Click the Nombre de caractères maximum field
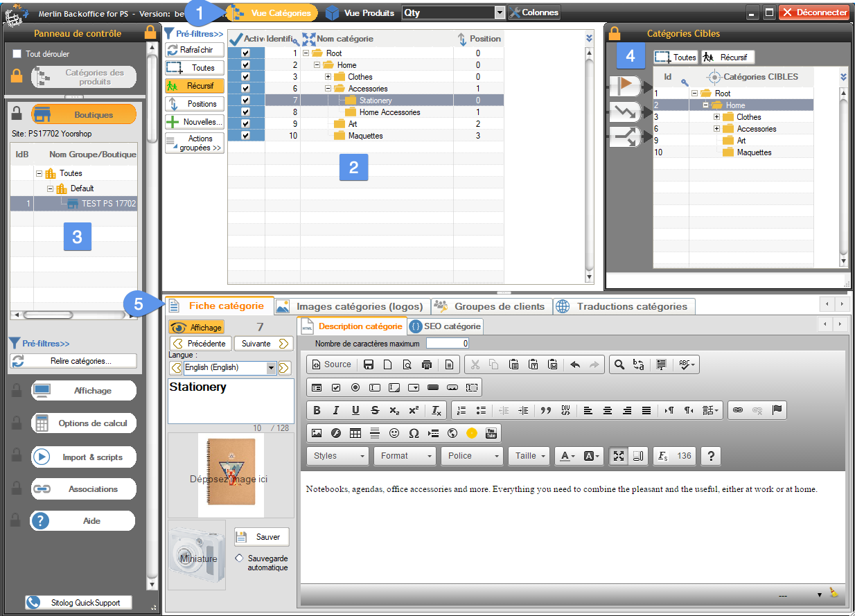Image resolution: width=855 pixels, height=616 pixels. point(448,343)
